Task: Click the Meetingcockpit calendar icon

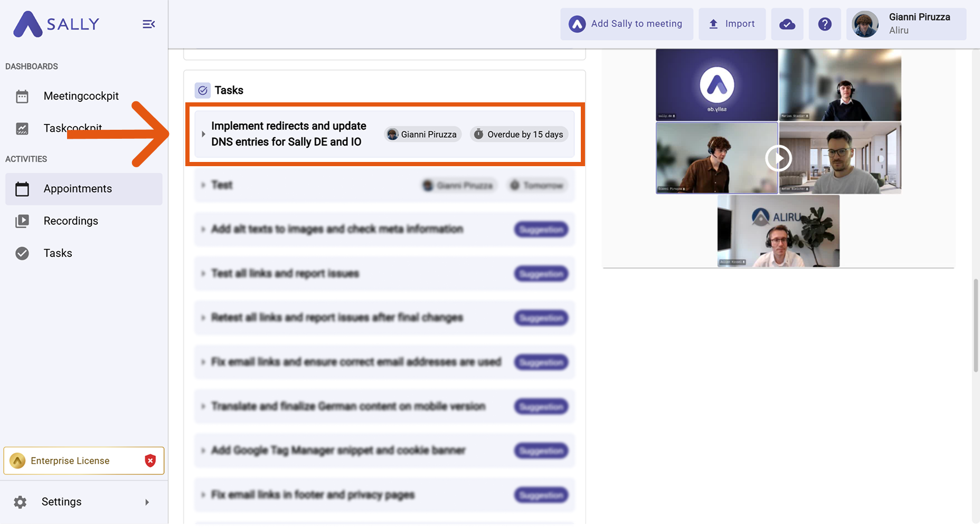Action: [x=22, y=97]
